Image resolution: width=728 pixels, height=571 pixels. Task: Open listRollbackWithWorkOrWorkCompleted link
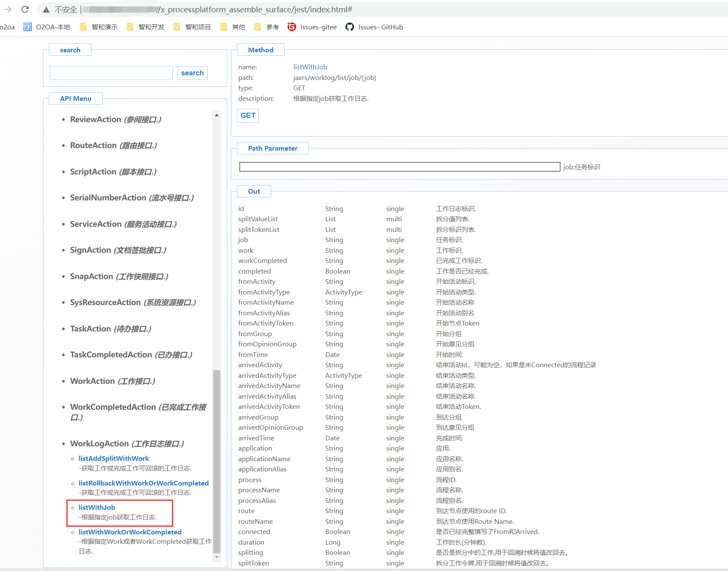pos(143,483)
